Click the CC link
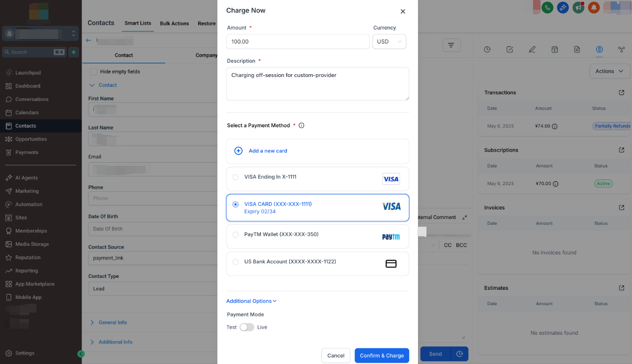The height and width of the screenshot is (364, 632). coord(448,245)
